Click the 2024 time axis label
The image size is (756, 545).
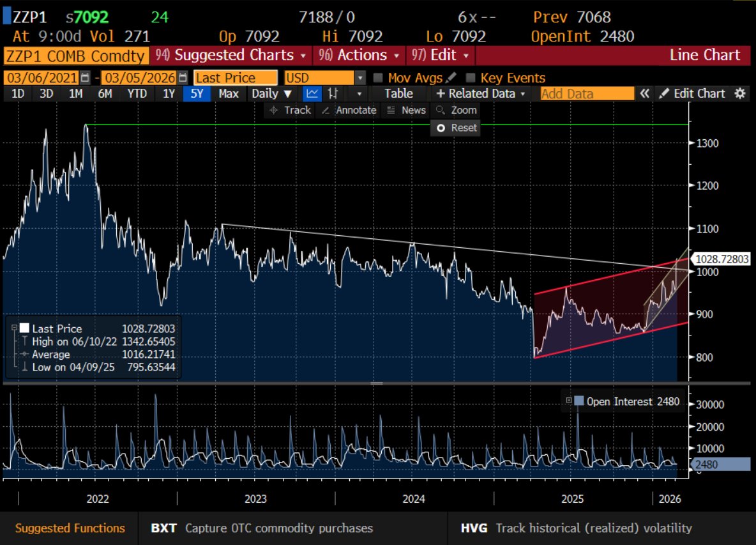click(x=414, y=499)
